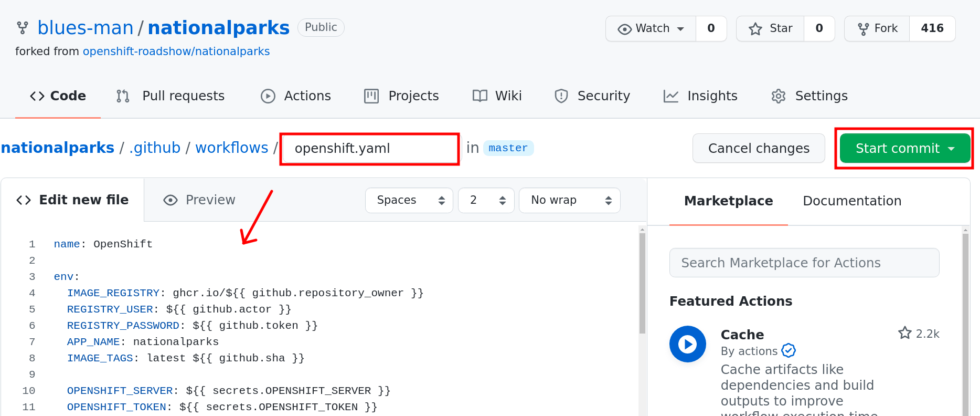Expand the Watch dropdown caret
This screenshot has width=980, height=416.
click(x=680, y=29)
